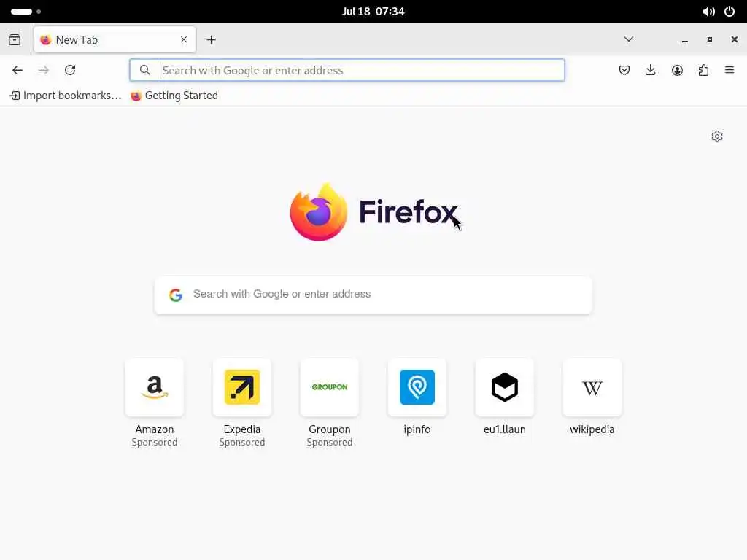This screenshot has width=747, height=560.
Task: Open the Activities overview pill
Action: pyautogui.click(x=26, y=12)
